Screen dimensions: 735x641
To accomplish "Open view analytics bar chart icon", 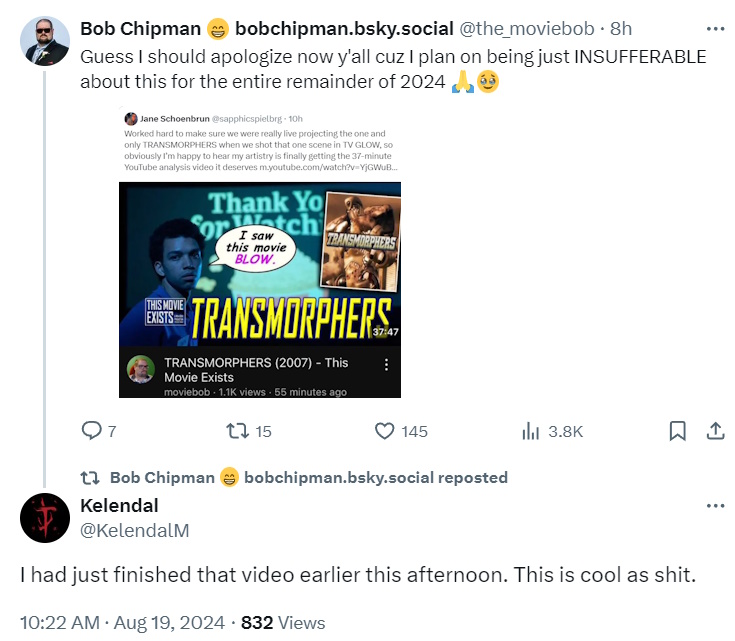I will tap(531, 431).
